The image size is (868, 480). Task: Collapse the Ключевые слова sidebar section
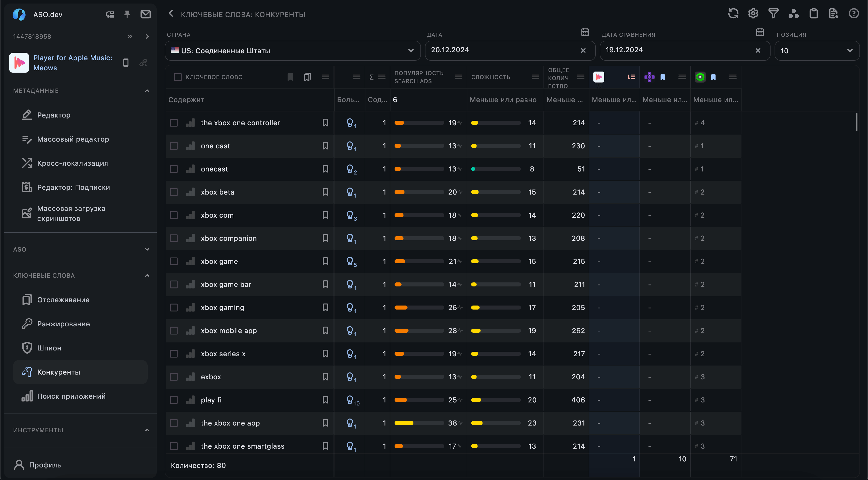click(147, 276)
